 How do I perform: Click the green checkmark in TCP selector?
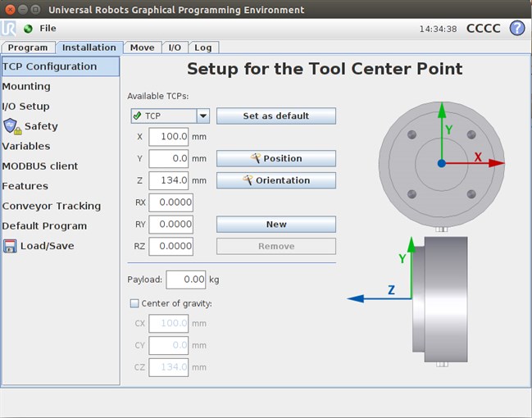138,116
